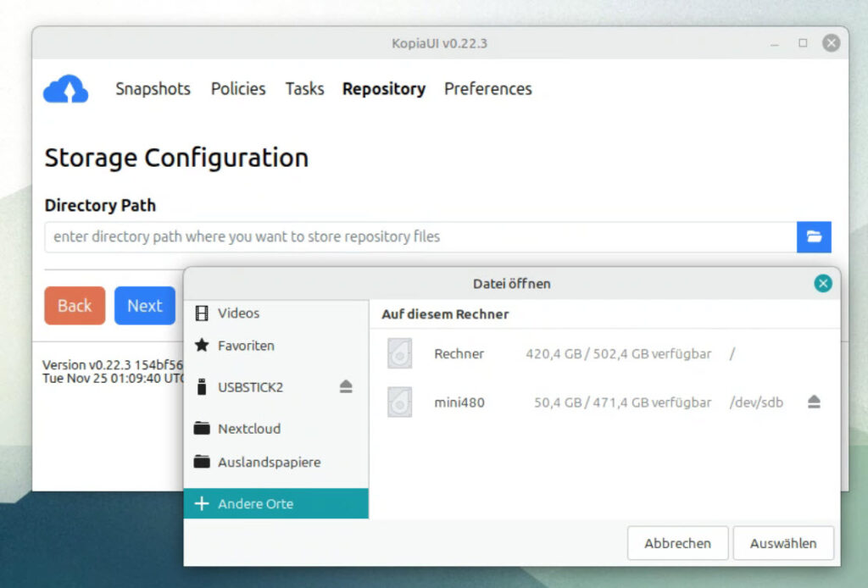Click the Auswählen button
This screenshot has height=588, width=868.
[x=782, y=543]
